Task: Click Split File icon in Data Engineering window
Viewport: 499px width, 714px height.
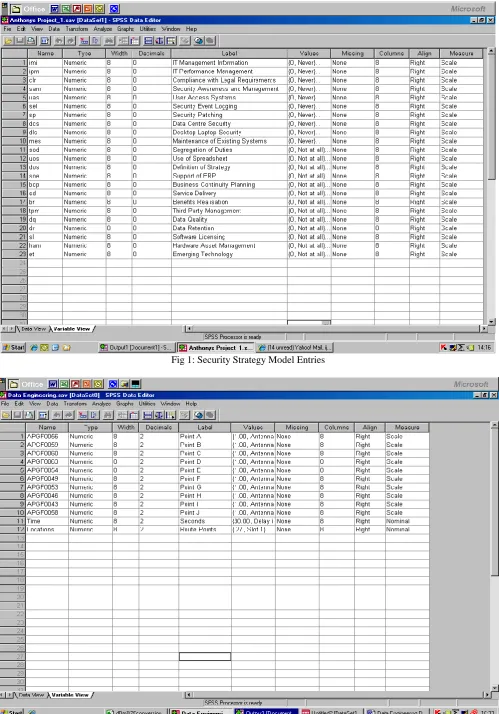Action: [x=148, y=415]
